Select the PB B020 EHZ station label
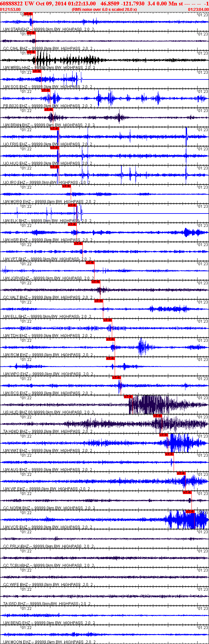This screenshot has height=644, width=209. [x=15, y=106]
